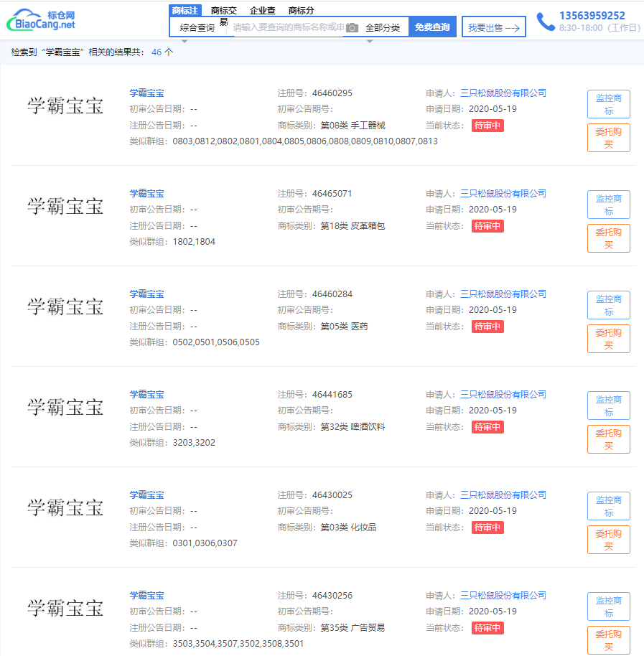
Task: Click registration number 46430025
Action: point(332,495)
